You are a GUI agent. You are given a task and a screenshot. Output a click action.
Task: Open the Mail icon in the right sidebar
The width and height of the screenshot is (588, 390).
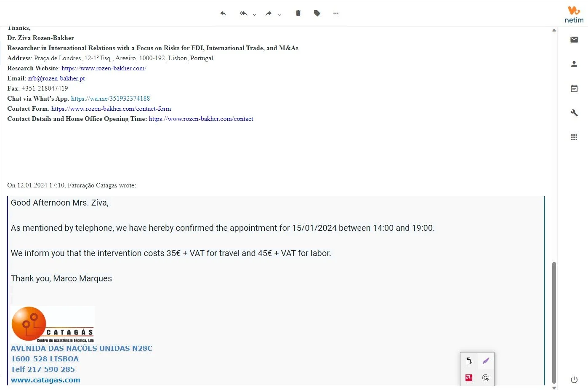click(x=574, y=39)
